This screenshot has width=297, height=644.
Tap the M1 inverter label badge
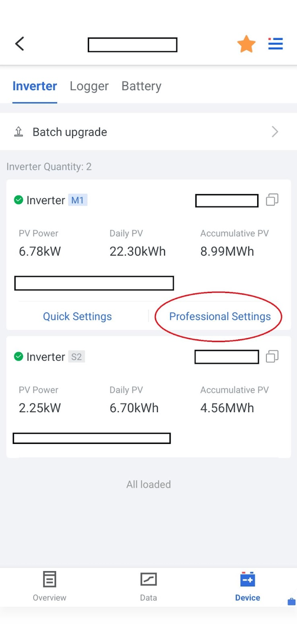pos(78,200)
